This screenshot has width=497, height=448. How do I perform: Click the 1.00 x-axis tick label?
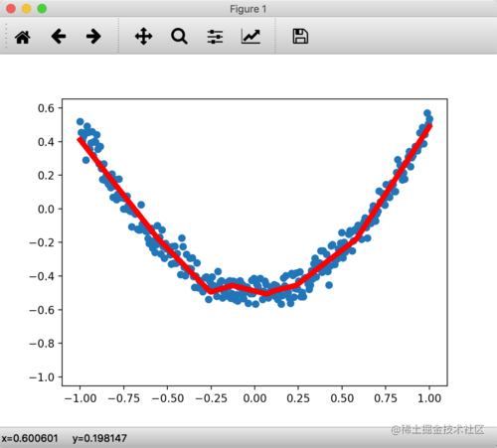(x=429, y=398)
